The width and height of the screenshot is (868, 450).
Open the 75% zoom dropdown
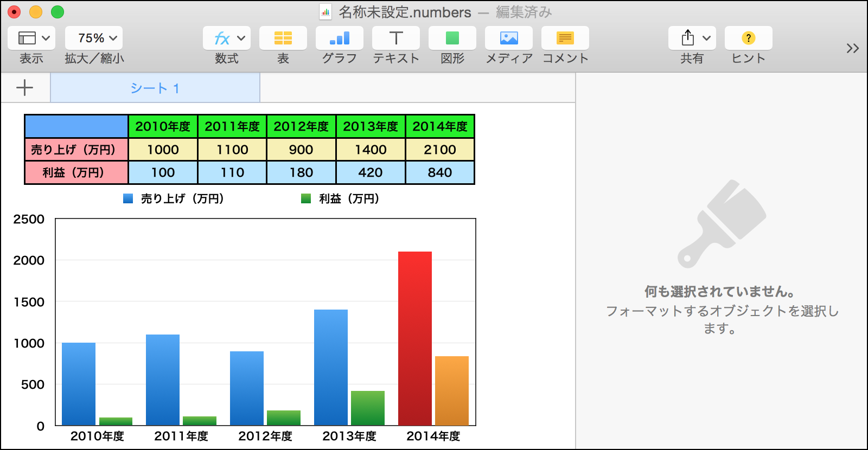(x=94, y=38)
